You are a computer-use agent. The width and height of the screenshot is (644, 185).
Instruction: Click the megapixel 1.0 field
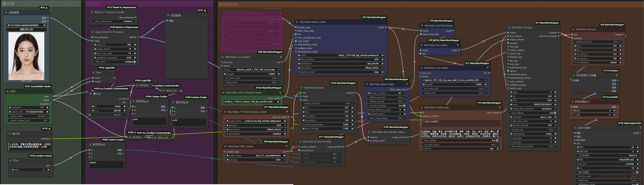tap(29, 107)
